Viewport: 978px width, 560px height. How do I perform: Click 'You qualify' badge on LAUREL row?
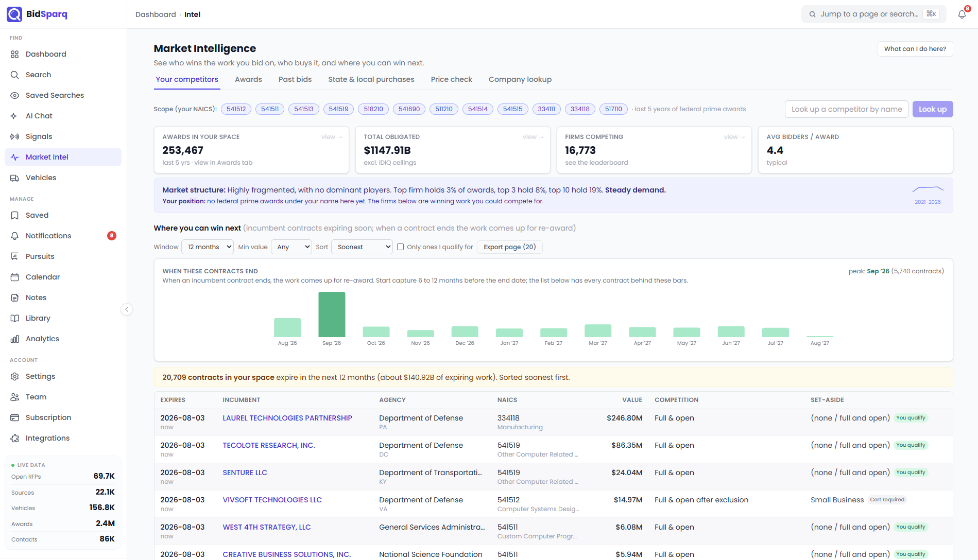[911, 418]
